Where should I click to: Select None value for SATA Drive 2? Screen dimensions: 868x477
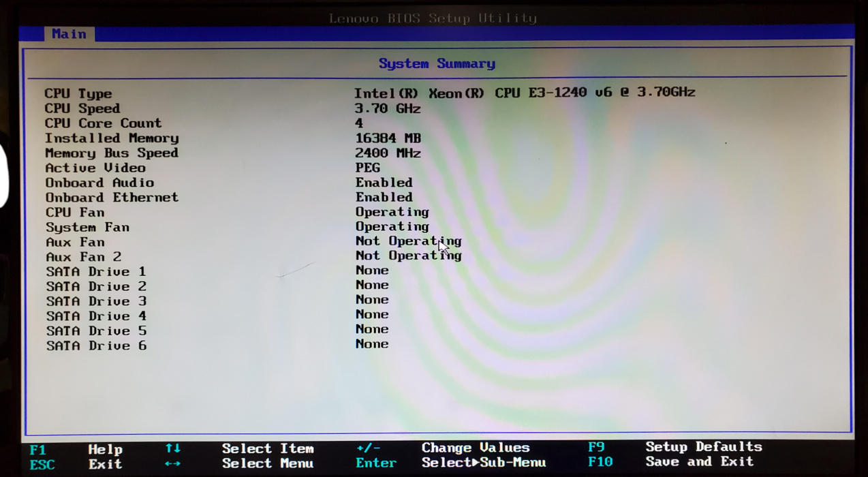tap(372, 286)
